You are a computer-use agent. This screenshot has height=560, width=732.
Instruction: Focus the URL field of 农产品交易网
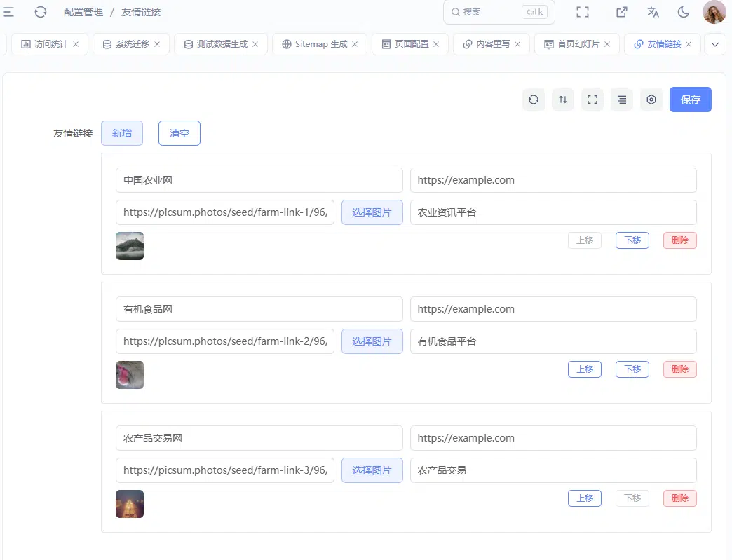click(x=553, y=438)
